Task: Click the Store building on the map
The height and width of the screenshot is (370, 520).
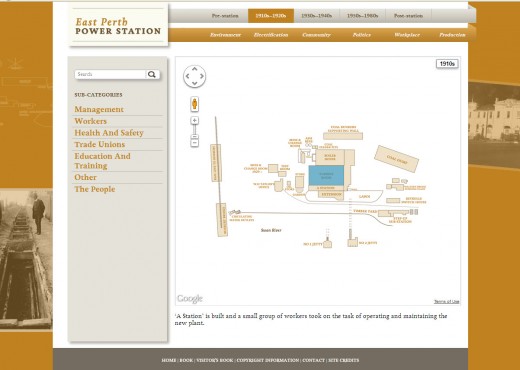Action: (300, 182)
